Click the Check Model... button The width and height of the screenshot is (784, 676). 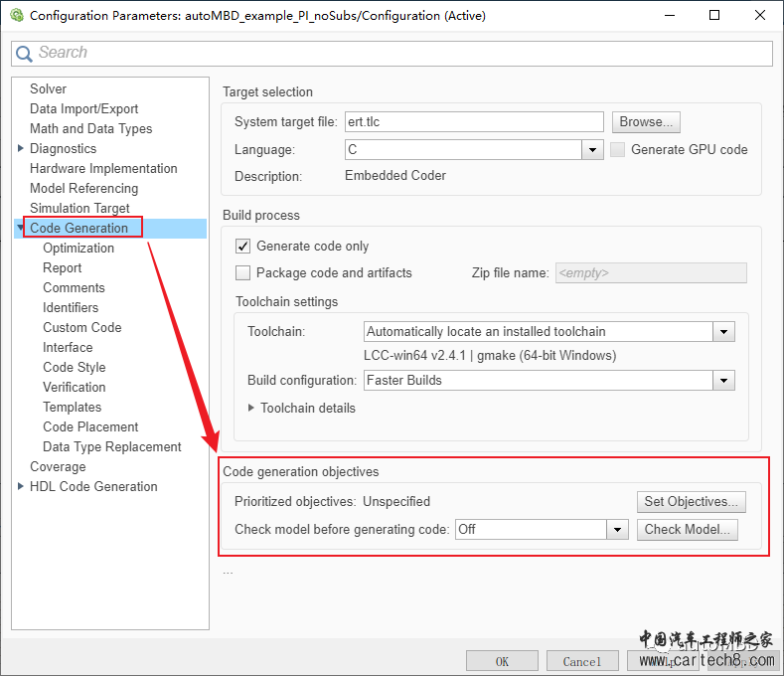pyautogui.click(x=687, y=530)
